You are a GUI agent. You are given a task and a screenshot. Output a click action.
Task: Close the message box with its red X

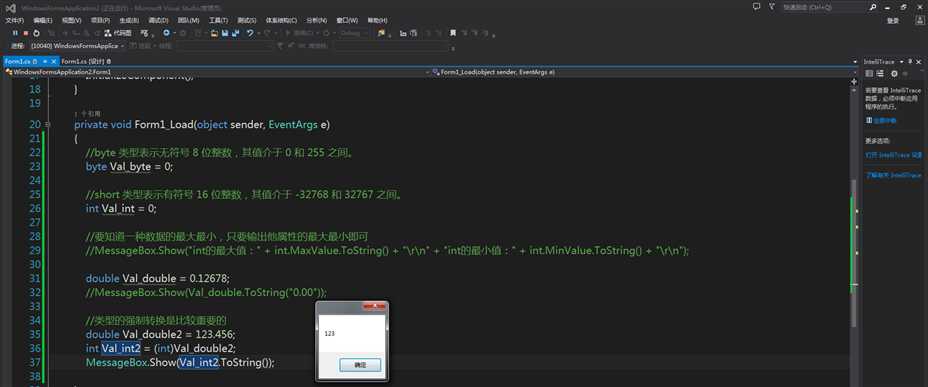pyautogui.click(x=374, y=306)
